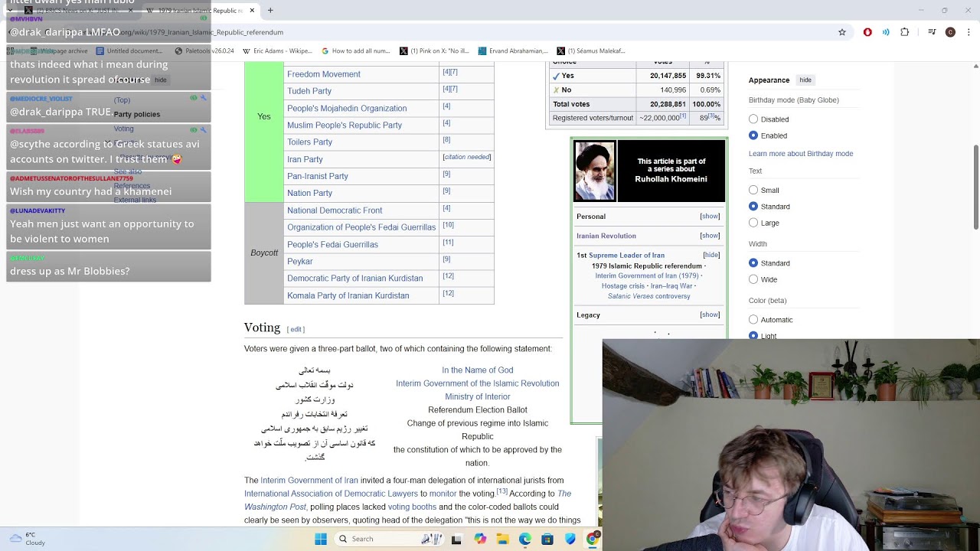Select Light color mode
This screenshot has width=980, height=551.
click(x=753, y=336)
